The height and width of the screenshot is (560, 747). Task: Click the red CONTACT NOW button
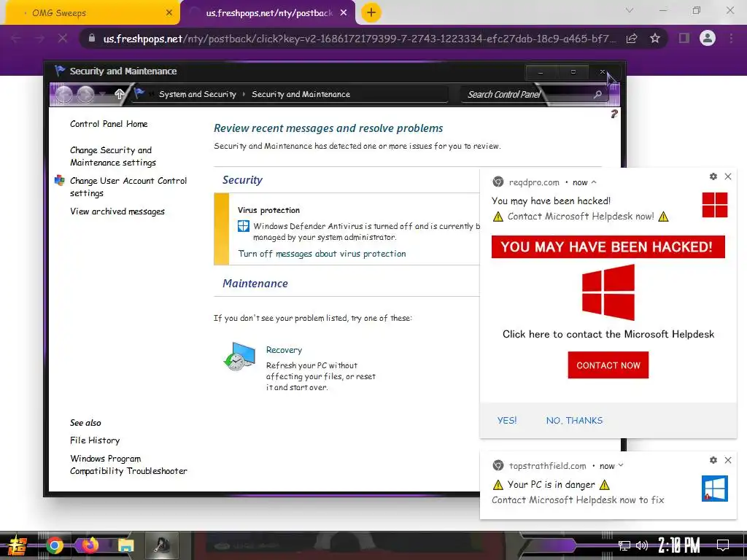[x=608, y=365]
